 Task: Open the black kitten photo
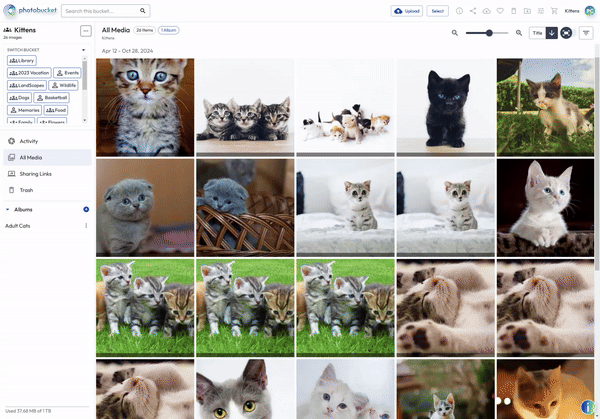click(x=446, y=107)
